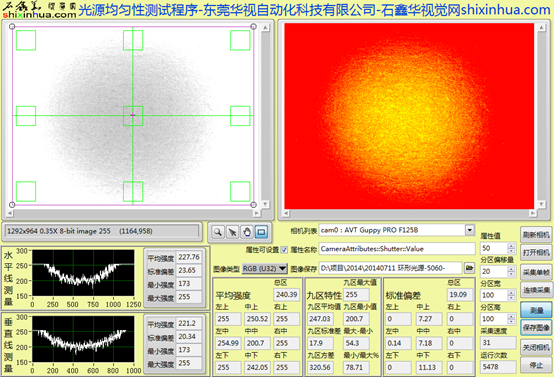Click right arrow of grayscale image horizontal scrollbar
The image size is (554, 377).
point(257,213)
